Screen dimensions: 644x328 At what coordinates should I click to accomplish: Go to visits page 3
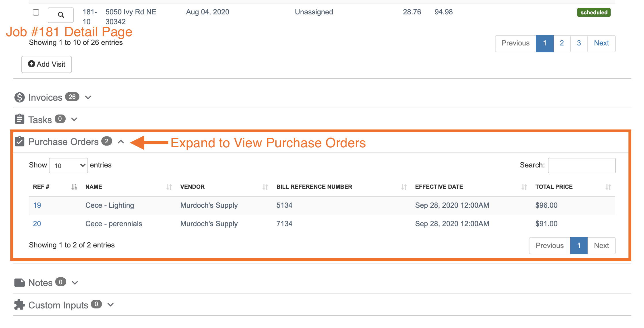pos(579,43)
